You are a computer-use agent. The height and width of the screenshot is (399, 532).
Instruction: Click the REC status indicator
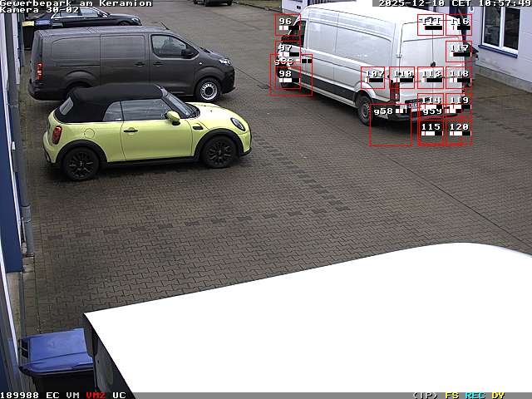tap(475, 395)
